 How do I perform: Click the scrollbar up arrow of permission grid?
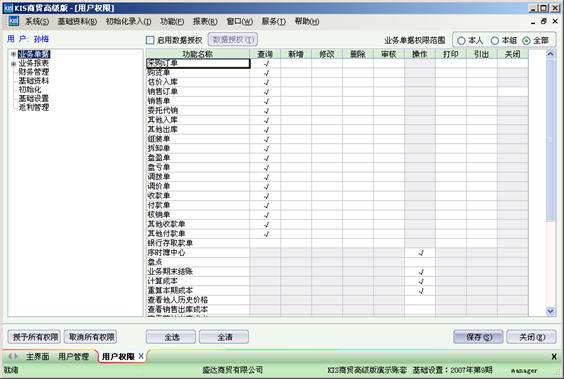tap(550, 54)
